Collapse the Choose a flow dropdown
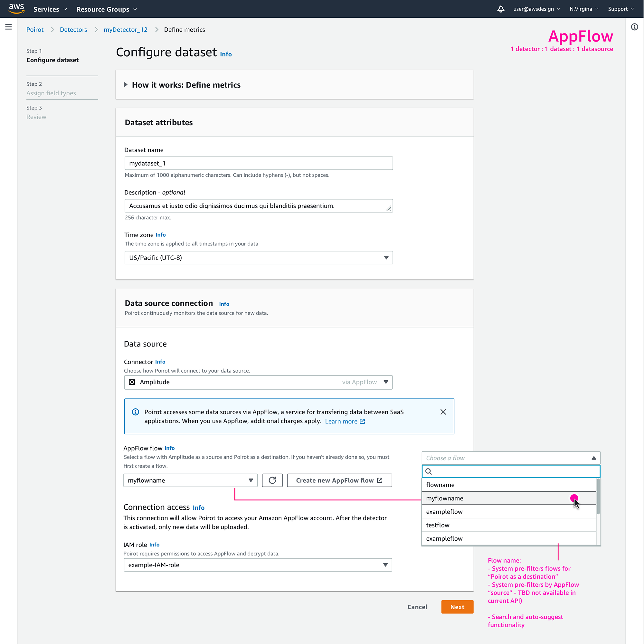644x644 pixels. 511,458
